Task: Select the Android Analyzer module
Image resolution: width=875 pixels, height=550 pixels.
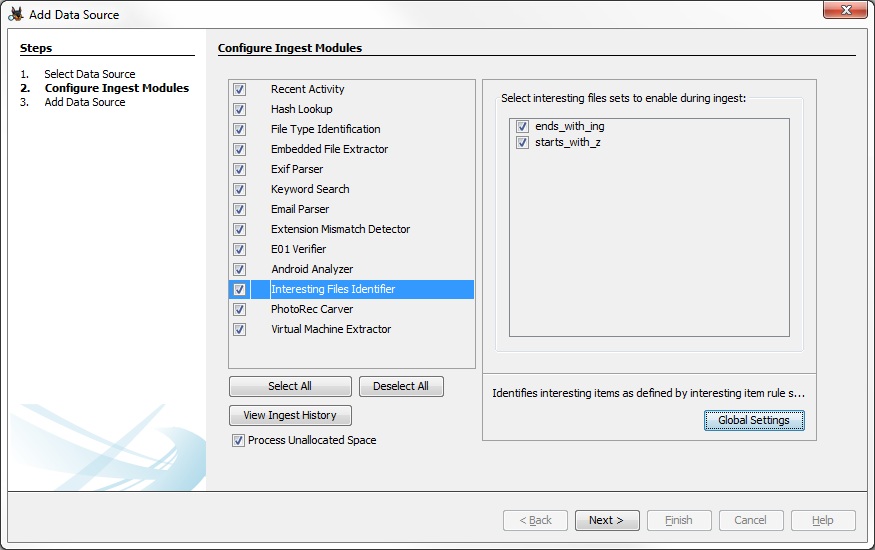Action: 312,269
